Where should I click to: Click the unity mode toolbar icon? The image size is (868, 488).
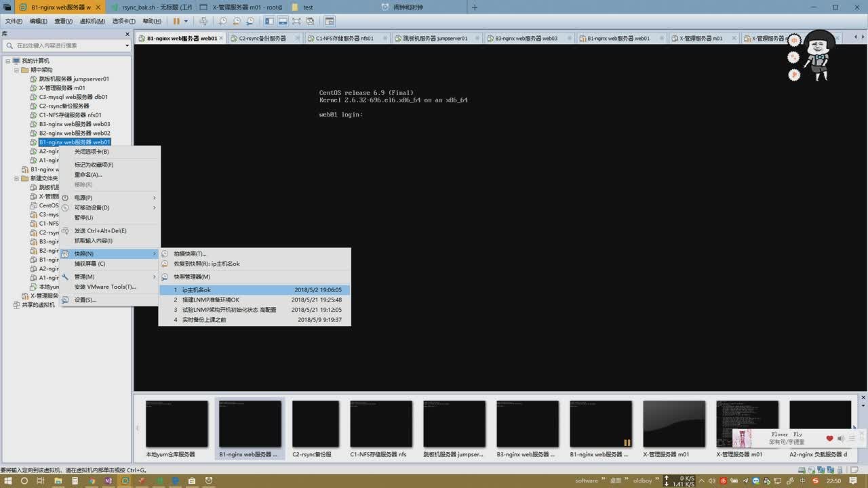click(x=310, y=22)
